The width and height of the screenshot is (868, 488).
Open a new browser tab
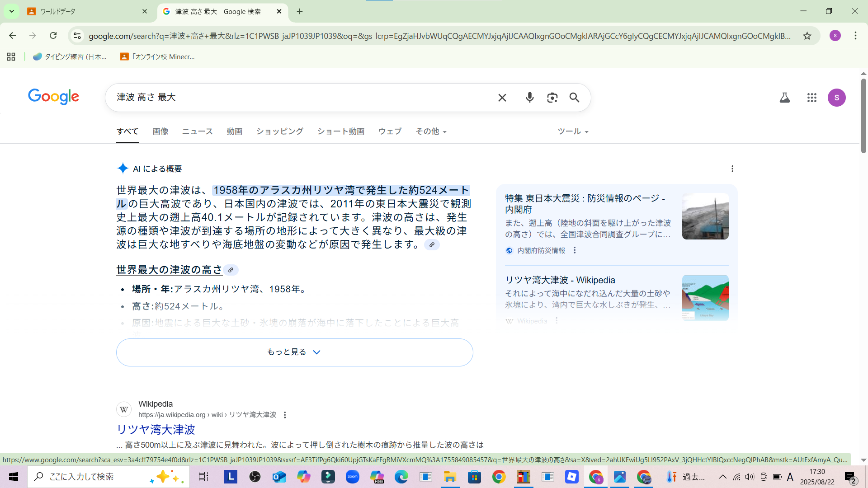click(x=300, y=11)
